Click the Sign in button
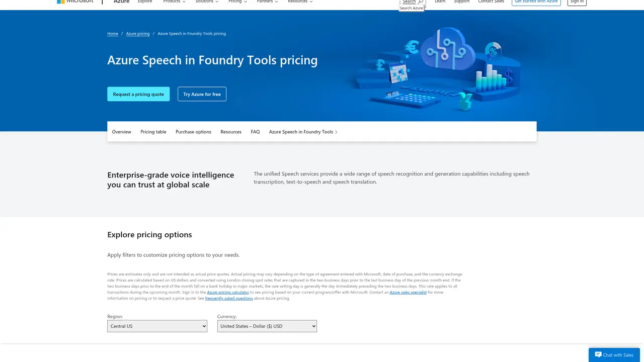The width and height of the screenshot is (644, 362). [577, 2]
